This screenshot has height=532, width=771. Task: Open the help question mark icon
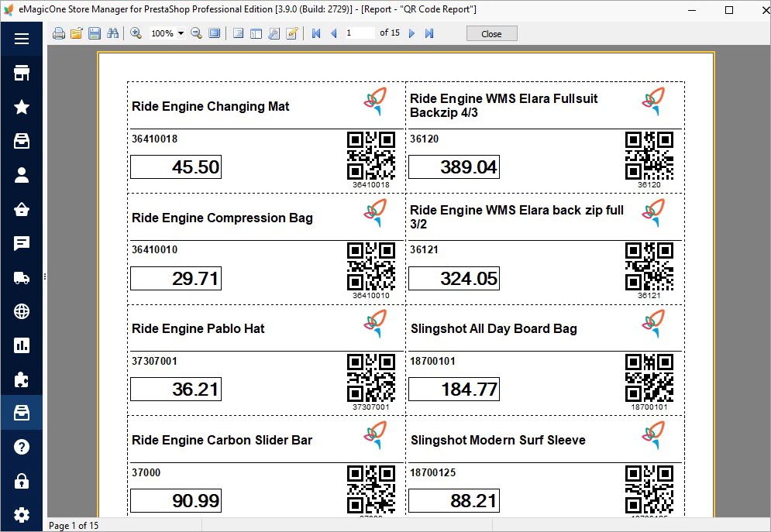22,447
